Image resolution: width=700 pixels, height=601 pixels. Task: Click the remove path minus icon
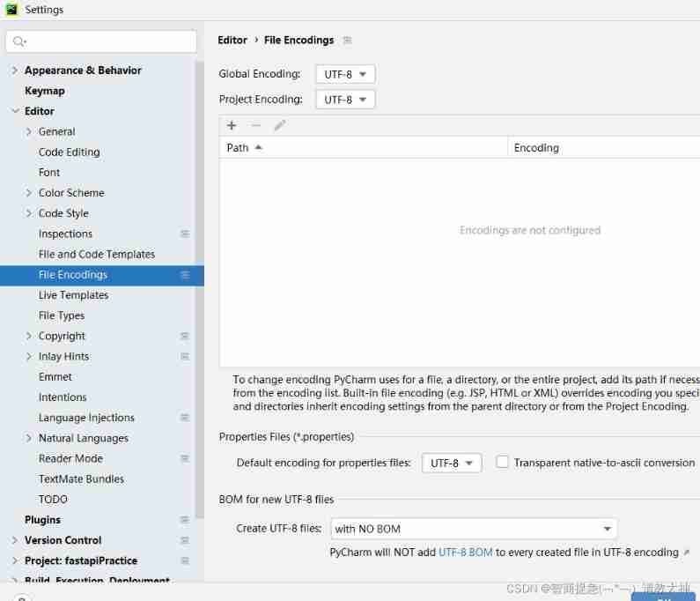pos(255,125)
